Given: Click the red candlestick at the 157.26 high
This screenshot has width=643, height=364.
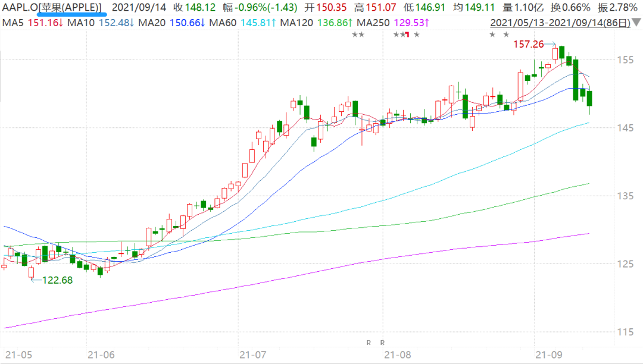Looking at the screenshot, I should pyautogui.click(x=555, y=54).
